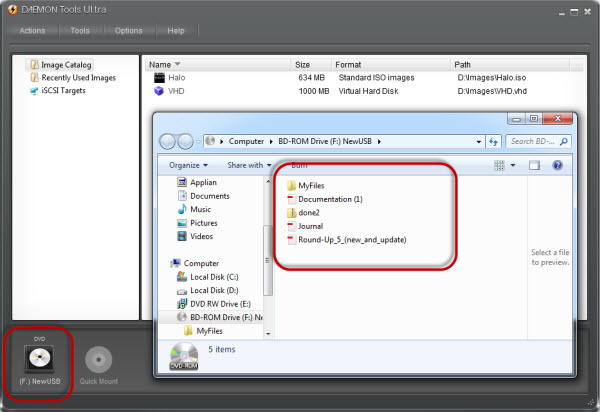Viewport: 600px width, 412px height.
Task: Click the VHD cube icon
Action: click(x=159, y=91)
